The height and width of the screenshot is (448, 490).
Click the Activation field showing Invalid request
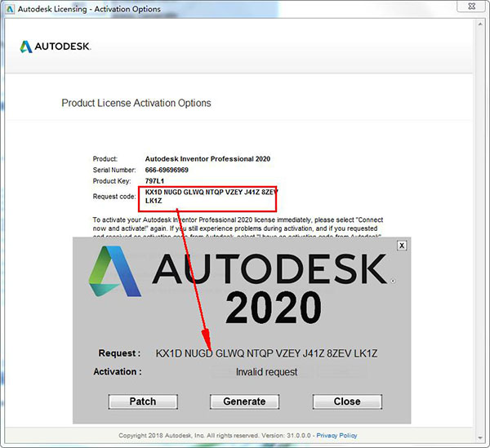pyautogui.click(x=266, y=371)
